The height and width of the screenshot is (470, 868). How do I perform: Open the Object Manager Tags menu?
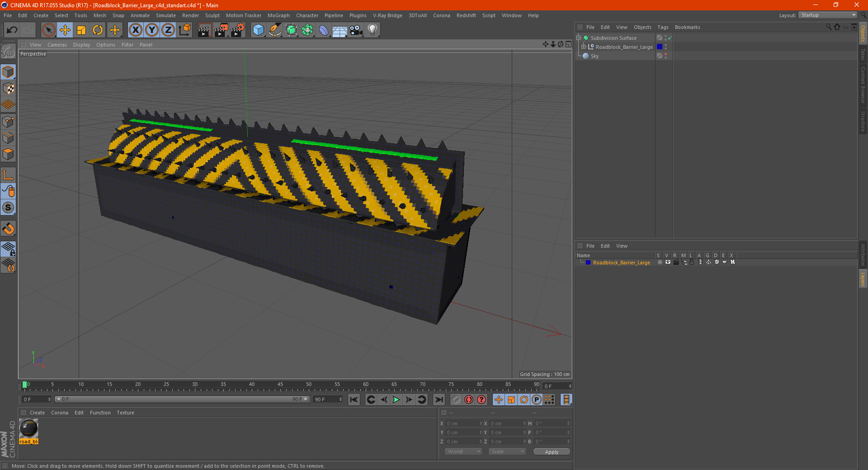click(x=663, y=27)
